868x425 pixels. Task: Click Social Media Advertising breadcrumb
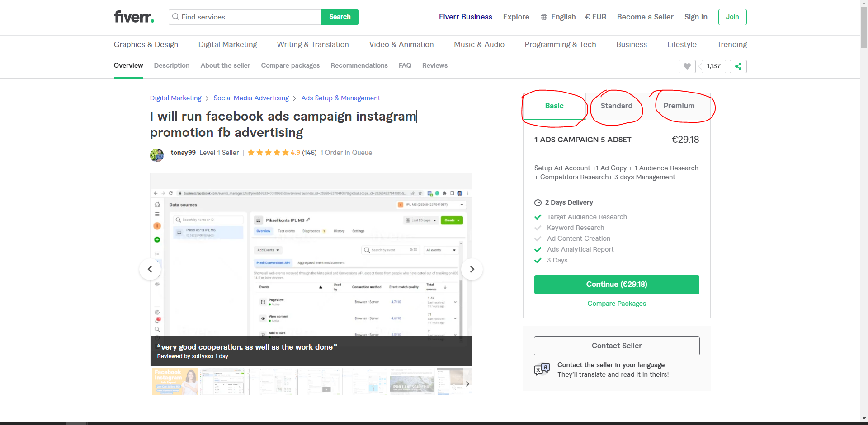coord(251,98)
